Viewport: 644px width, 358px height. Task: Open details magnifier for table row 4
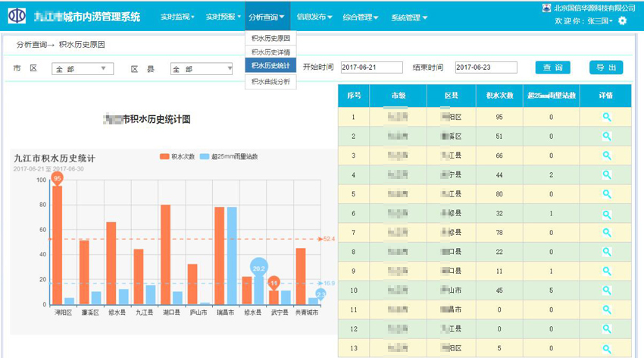click(x=606, y=174)
